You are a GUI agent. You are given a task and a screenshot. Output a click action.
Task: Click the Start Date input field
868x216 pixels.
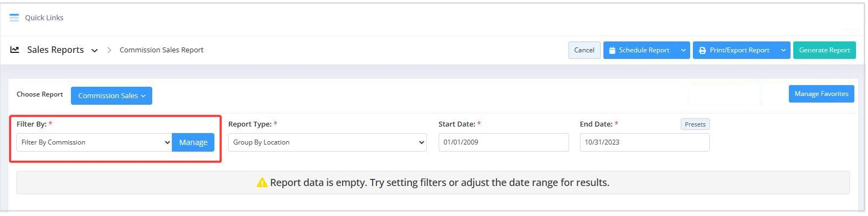[x=504, y=142]
